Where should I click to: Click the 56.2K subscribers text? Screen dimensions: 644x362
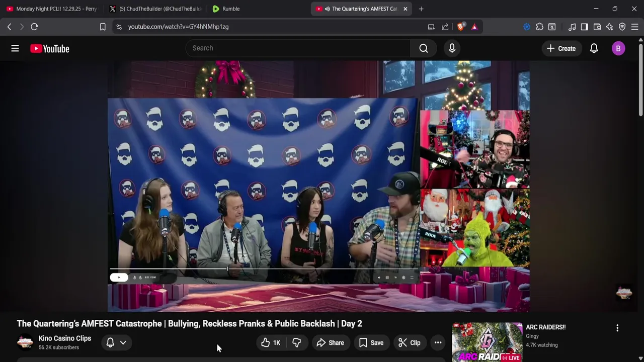tap(58, 347)
